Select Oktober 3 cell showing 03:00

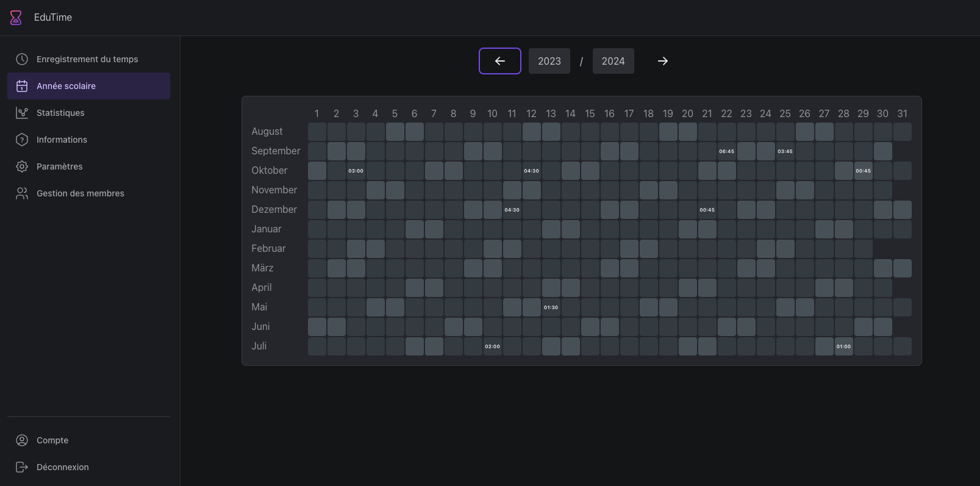point(356,171)
